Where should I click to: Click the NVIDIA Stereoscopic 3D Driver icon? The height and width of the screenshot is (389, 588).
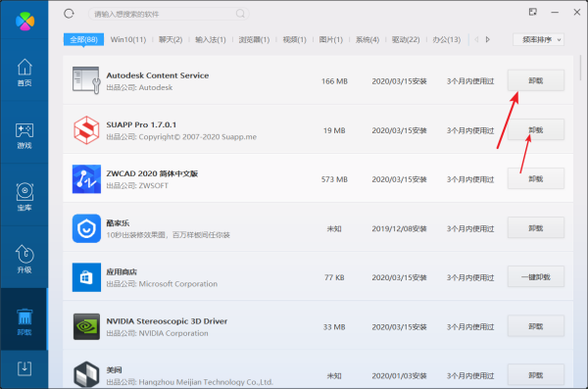[x=86, y=326]
